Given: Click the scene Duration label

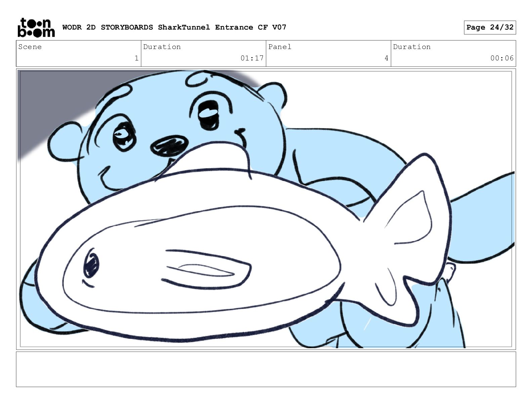Looking at the screenshot, I should tap(162, 47).
